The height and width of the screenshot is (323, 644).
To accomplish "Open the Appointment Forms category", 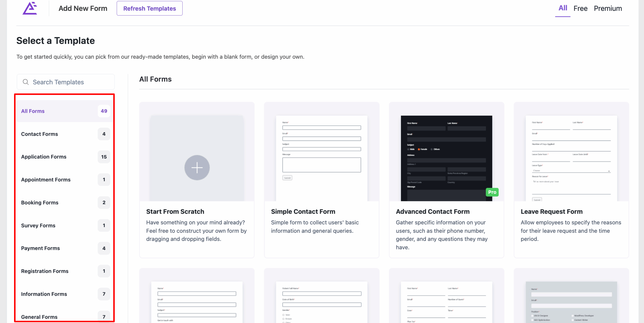I will coord(46,180).
